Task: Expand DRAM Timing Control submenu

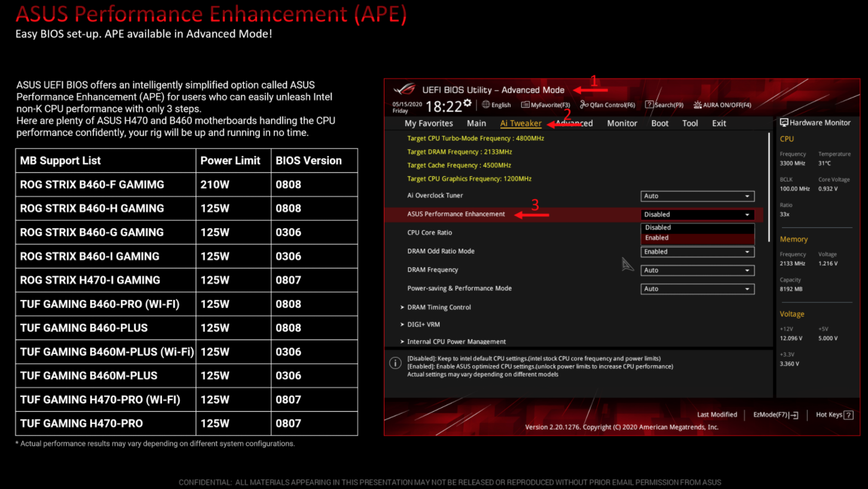Action: 439,307
